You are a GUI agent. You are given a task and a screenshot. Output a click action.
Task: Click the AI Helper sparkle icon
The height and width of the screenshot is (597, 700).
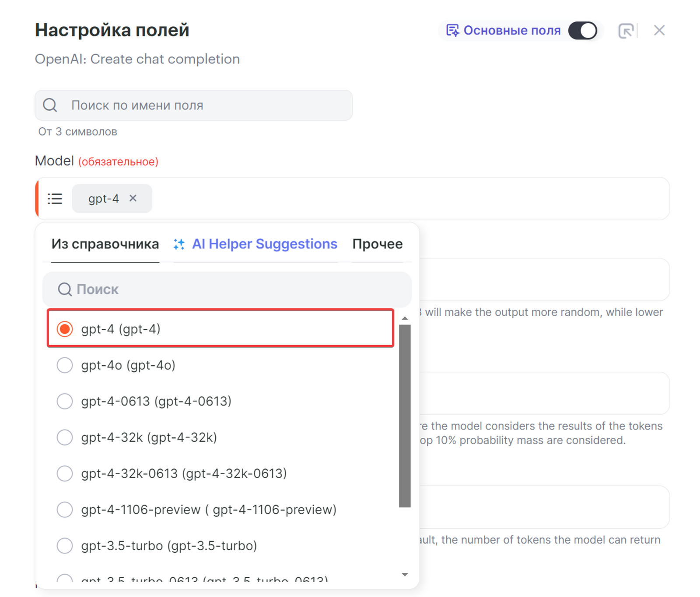(x=179, y=244)
